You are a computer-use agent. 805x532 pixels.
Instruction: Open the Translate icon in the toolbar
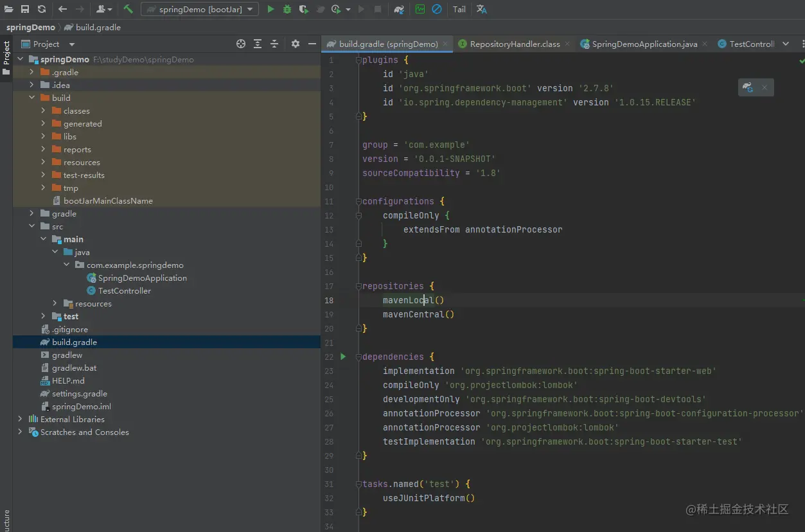tap(482, 9)
